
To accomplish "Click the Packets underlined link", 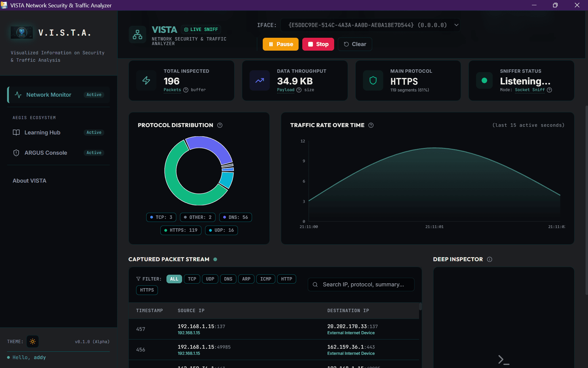I will point(172,90).
